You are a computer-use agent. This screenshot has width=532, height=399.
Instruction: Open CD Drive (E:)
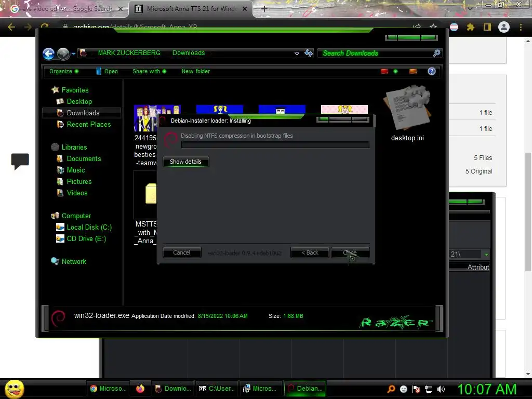click(81, 239)
